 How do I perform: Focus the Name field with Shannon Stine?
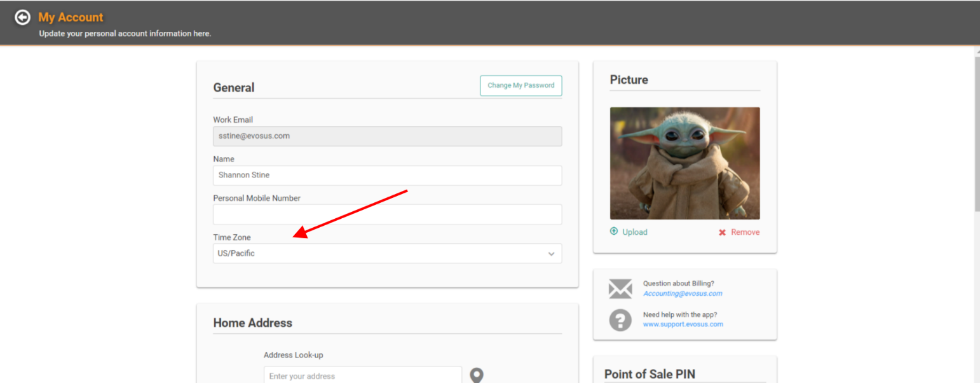tap(387, 175)
